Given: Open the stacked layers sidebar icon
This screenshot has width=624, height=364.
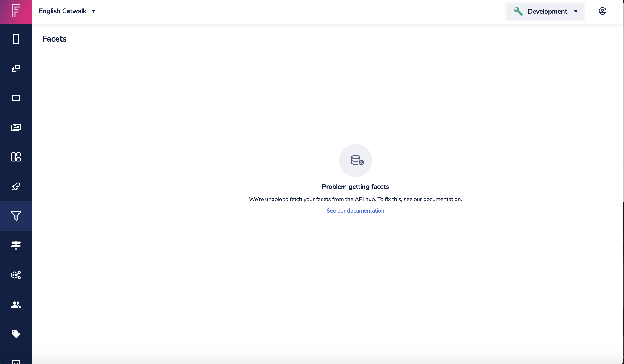Looking at the screenshot, I should click(16, 68).
